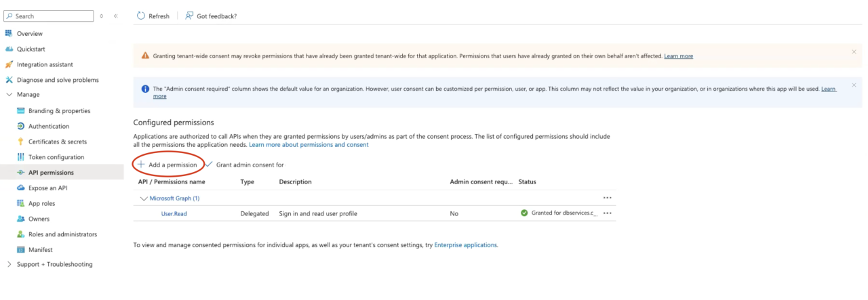Dismiss the tenant-wide consent warning banner
868x300 pixels.
(x=854, y=51)
